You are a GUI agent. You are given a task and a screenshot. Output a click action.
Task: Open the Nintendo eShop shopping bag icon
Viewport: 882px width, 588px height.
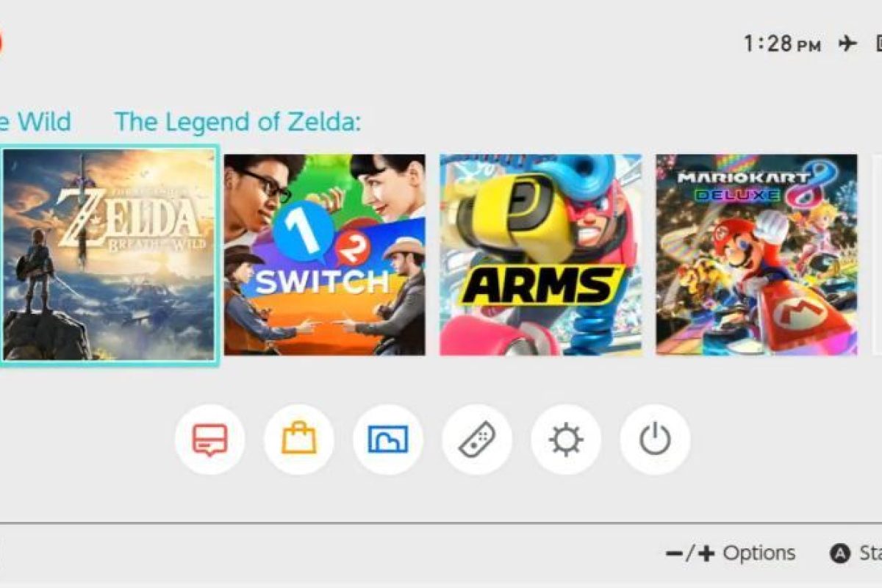299,440
